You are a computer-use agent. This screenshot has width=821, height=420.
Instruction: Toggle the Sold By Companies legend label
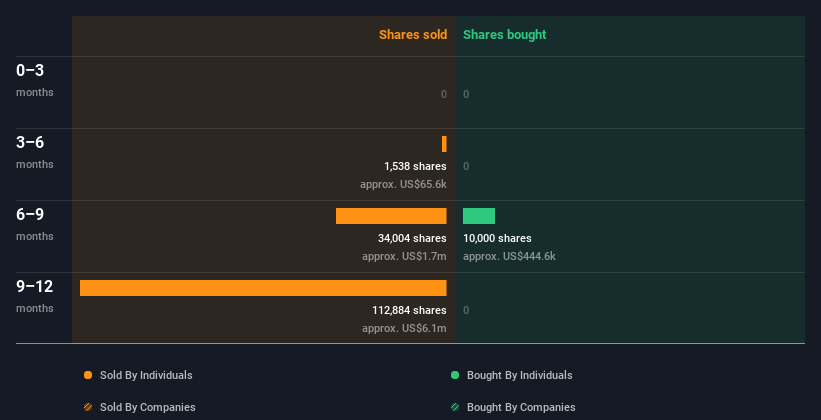pos(148,407)
